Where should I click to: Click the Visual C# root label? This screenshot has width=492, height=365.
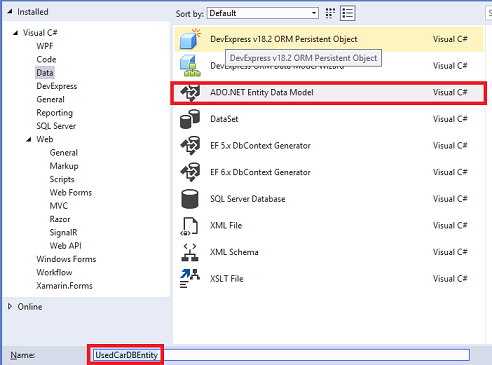point(40,33)
